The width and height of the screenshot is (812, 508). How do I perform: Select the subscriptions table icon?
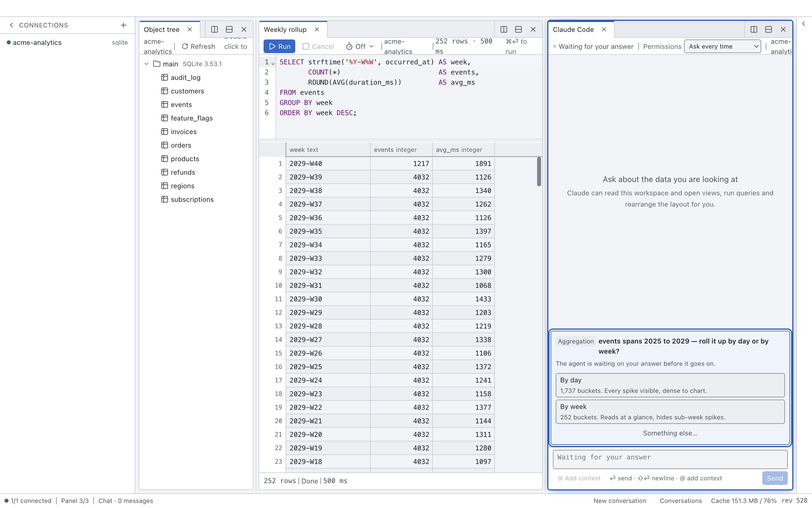[x=164, y=199]
